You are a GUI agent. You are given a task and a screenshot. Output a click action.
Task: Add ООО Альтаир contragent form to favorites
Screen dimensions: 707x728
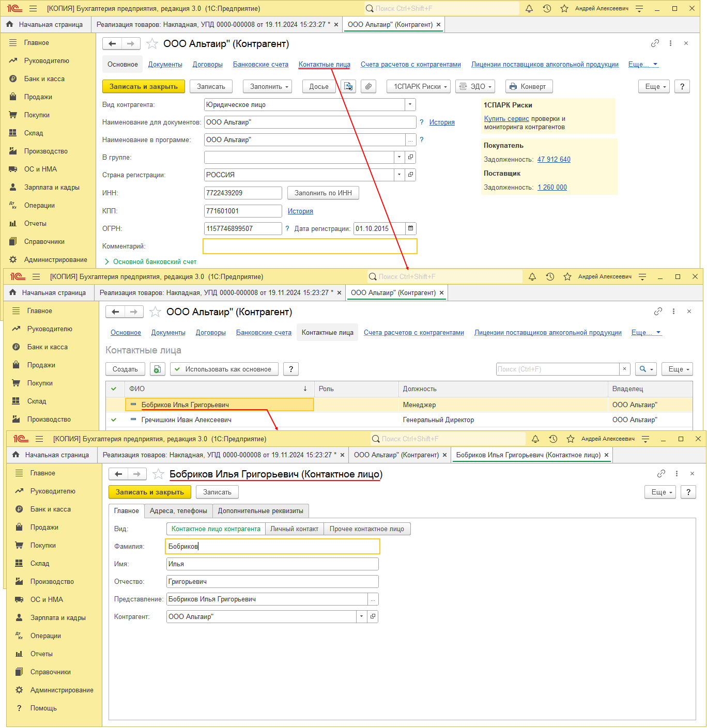152,44
